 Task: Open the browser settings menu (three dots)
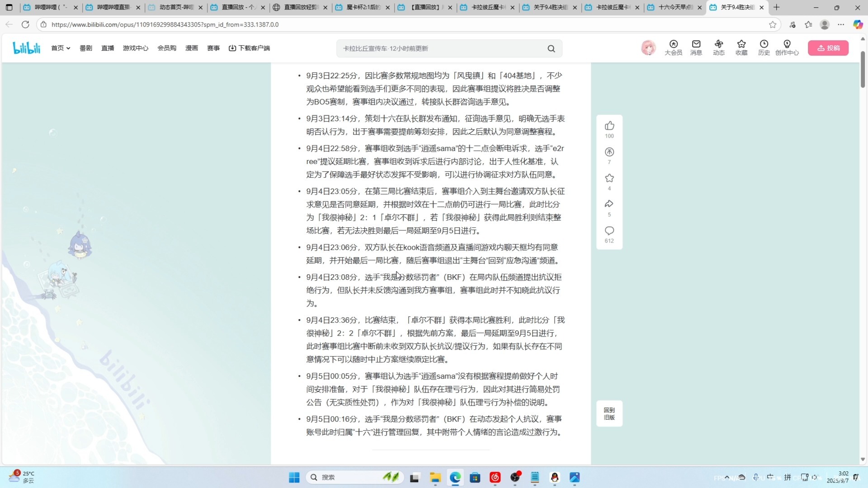(841, 25)
